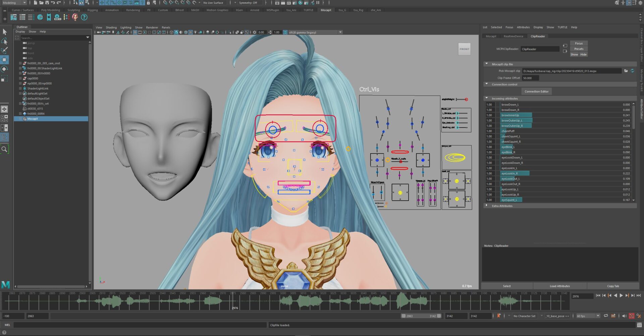Toggle the Textured display icon in viewport toolbar
The width and height of the screenshot is (644, 336).
(x=191, y=32)
